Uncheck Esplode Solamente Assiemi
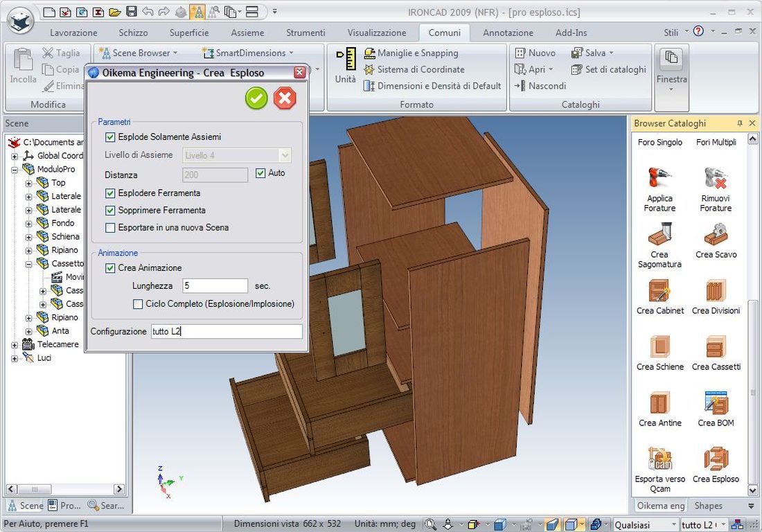 click(x=110, y=137)
